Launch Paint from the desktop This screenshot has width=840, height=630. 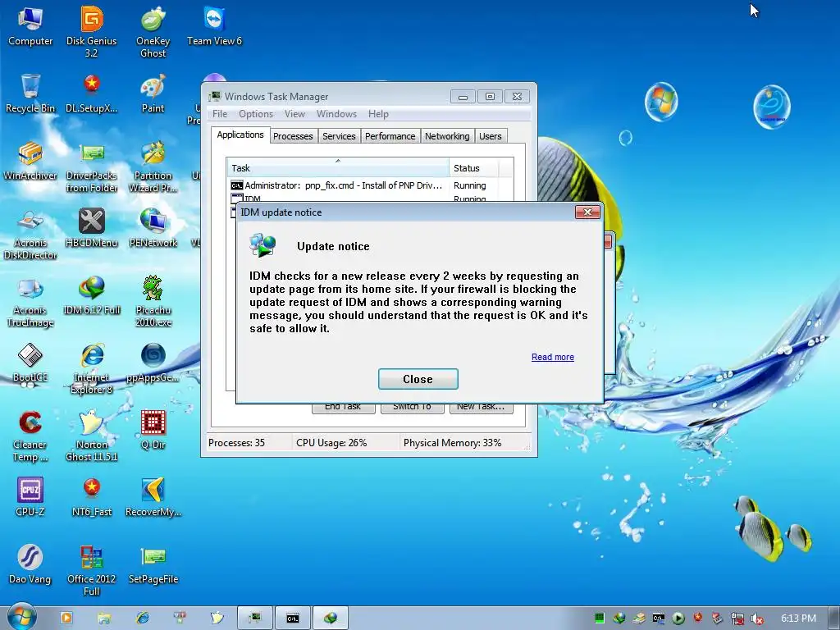pyautogui.click(x=153, y=94)
